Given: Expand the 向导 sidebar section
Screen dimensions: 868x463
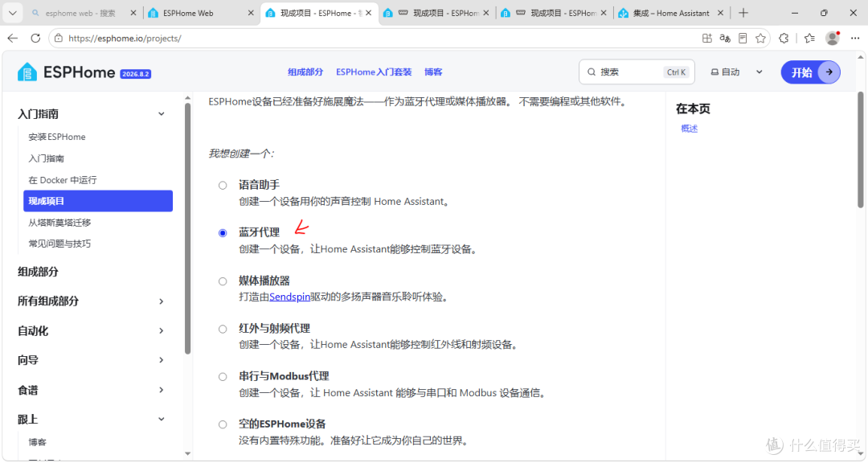Looking at the screenshot, I should [x=161, y=360].
